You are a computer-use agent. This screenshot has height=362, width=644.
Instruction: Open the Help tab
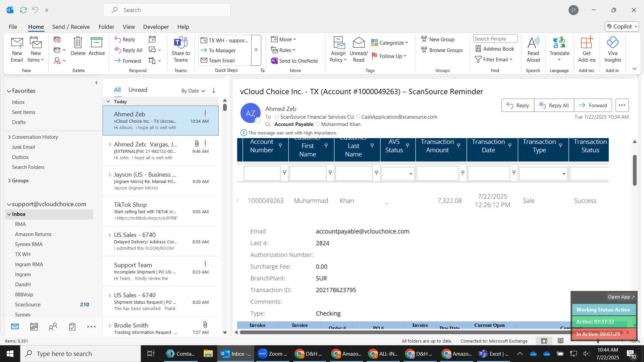tap(183, 27)
